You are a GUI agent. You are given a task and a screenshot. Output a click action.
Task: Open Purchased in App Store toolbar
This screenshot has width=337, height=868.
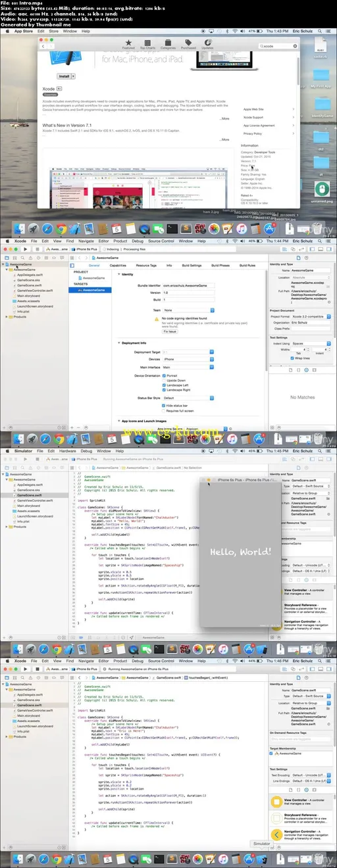(x=188, y=45)
